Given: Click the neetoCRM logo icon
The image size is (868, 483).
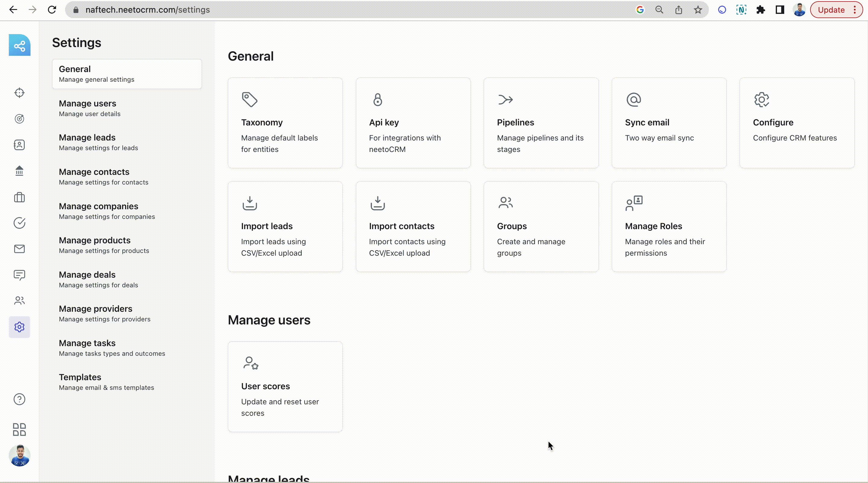Looking at the screenshot, I should click(x=20, y=45).
